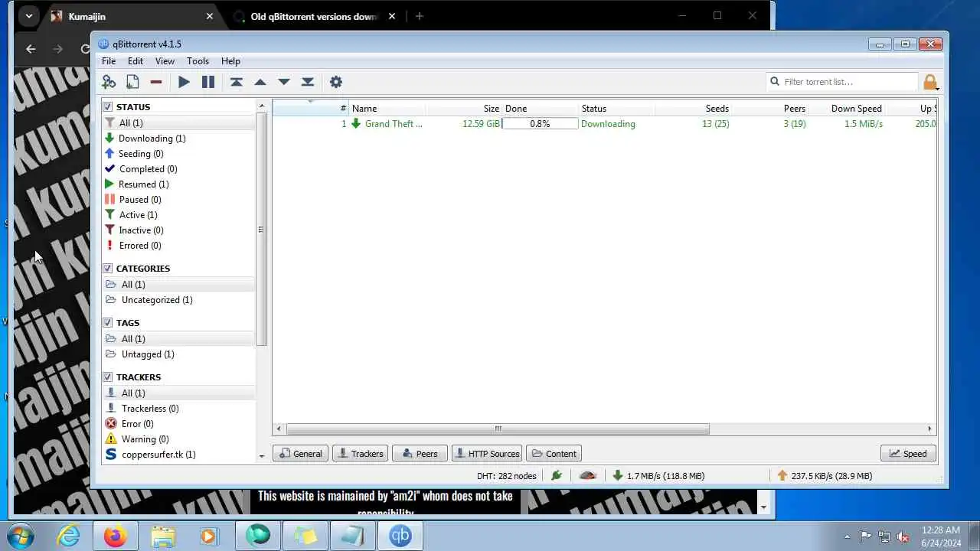Toggle alternative speed limits turtle icon

coord(588,475)
